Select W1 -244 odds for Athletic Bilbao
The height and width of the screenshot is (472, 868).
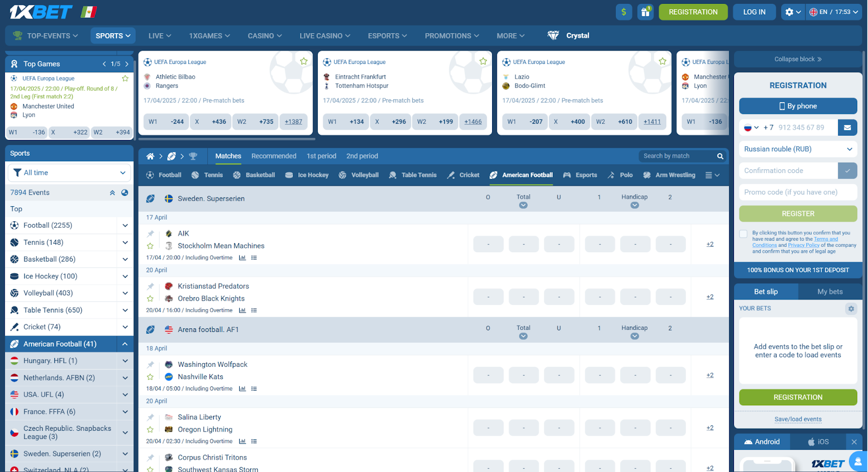point(166,122)
